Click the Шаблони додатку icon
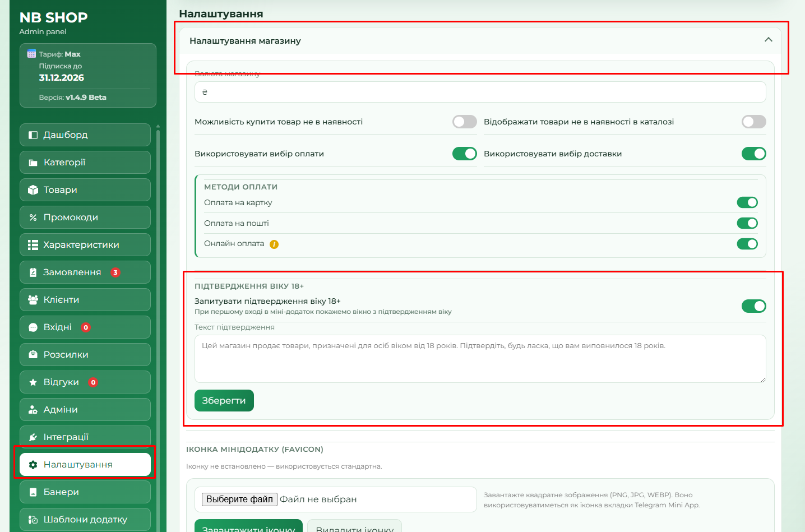The height and width of the screenshot is (532, 805). click(33, 520)
